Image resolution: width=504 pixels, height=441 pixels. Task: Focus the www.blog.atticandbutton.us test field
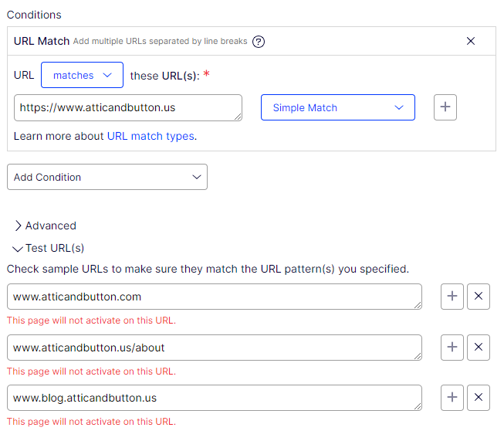pyautogui.click(x=214, y=398)
